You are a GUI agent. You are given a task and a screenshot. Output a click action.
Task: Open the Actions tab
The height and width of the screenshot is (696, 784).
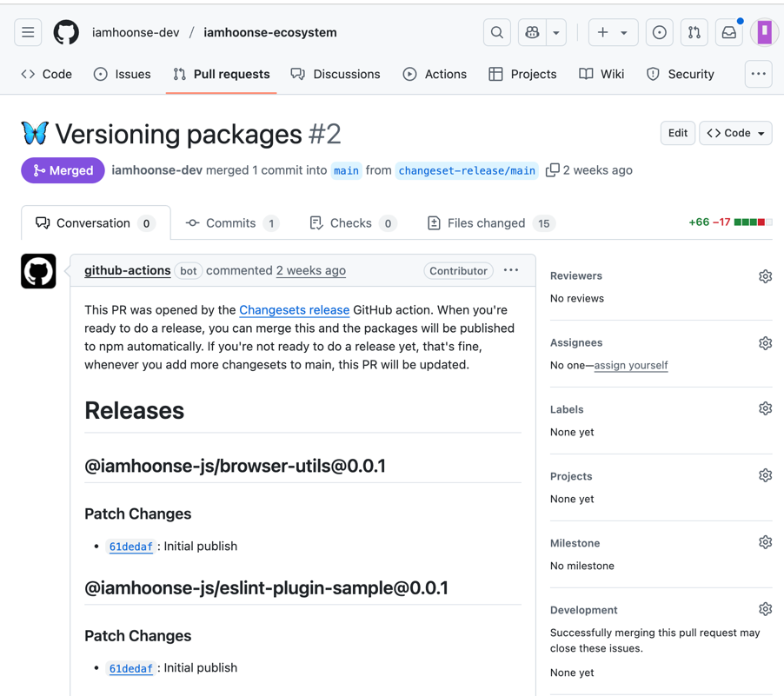435,74
